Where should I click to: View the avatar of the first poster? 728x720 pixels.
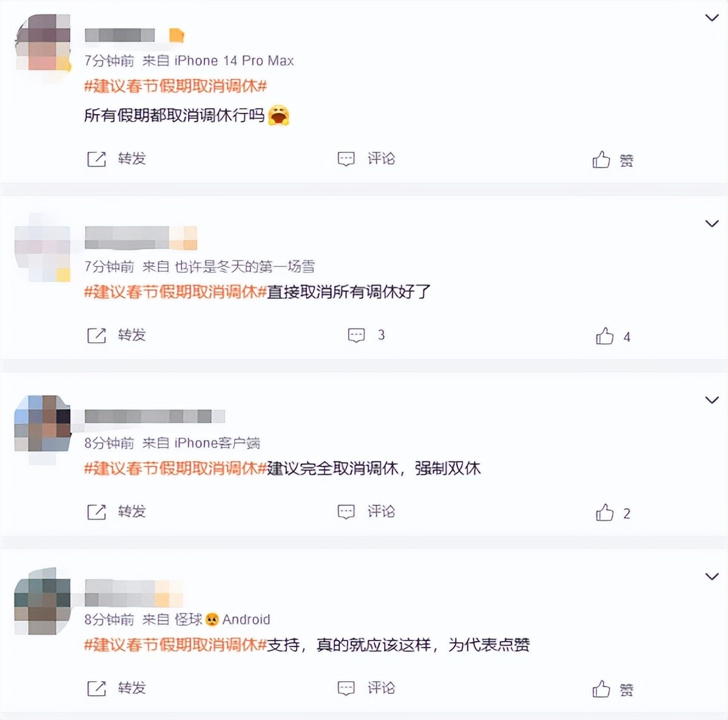(42, 42)
